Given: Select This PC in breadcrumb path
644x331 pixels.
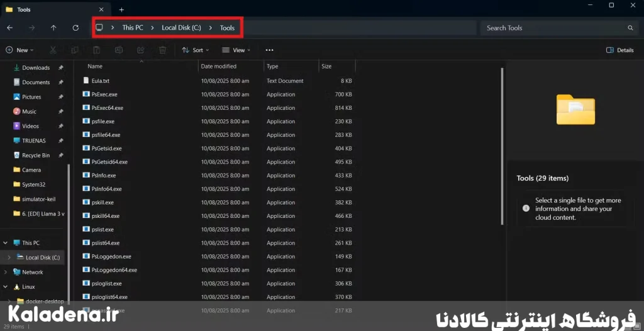Looking at the screenshot, I should click(133, 28).
